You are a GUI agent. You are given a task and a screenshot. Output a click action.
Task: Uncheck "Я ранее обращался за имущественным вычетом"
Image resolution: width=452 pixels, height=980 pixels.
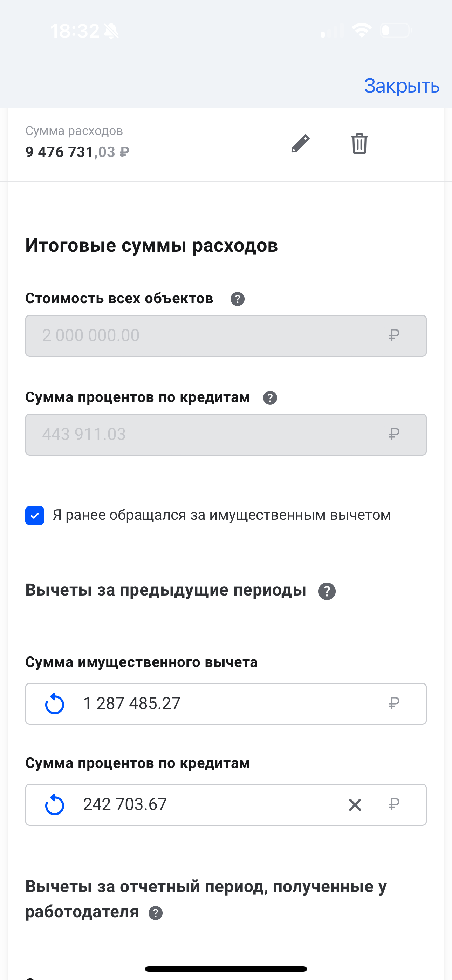coord(35,516)
